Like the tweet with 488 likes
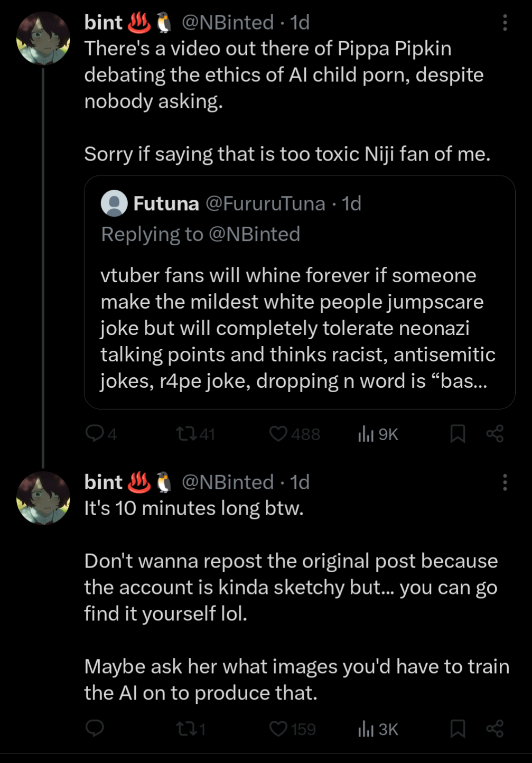Image resolution: width=532 pixels, height=763 pixels. [x=278, y=434]
